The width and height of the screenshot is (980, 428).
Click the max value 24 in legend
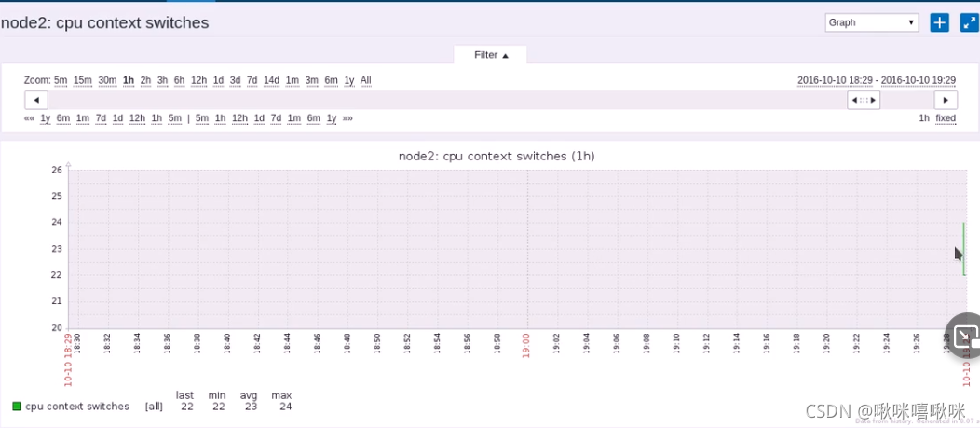click(x=284, y=407)
